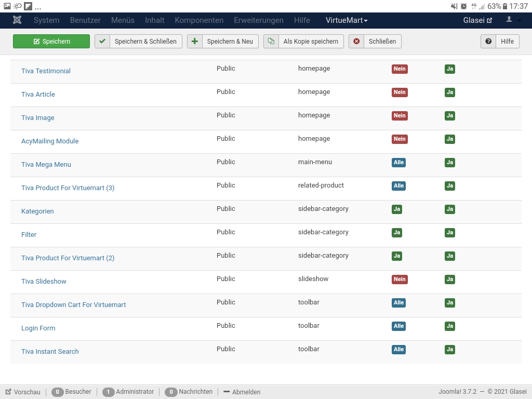Click the red X Schließen icon

click(x=356, y=42)
